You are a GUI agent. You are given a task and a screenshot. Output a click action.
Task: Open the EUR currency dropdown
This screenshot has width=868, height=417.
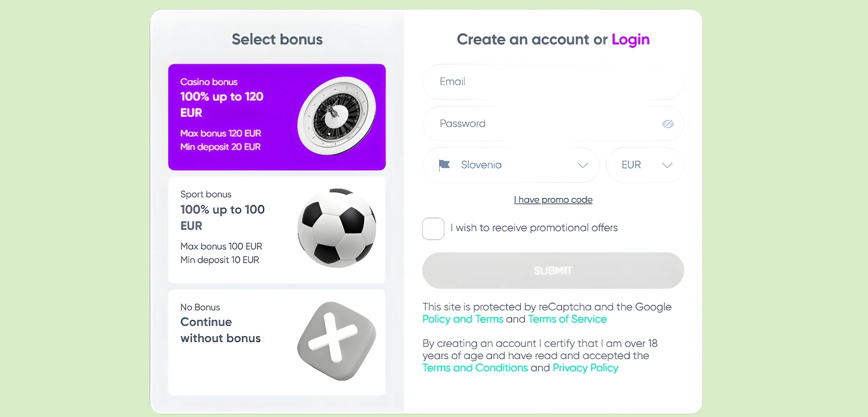[x=645, y=165]
